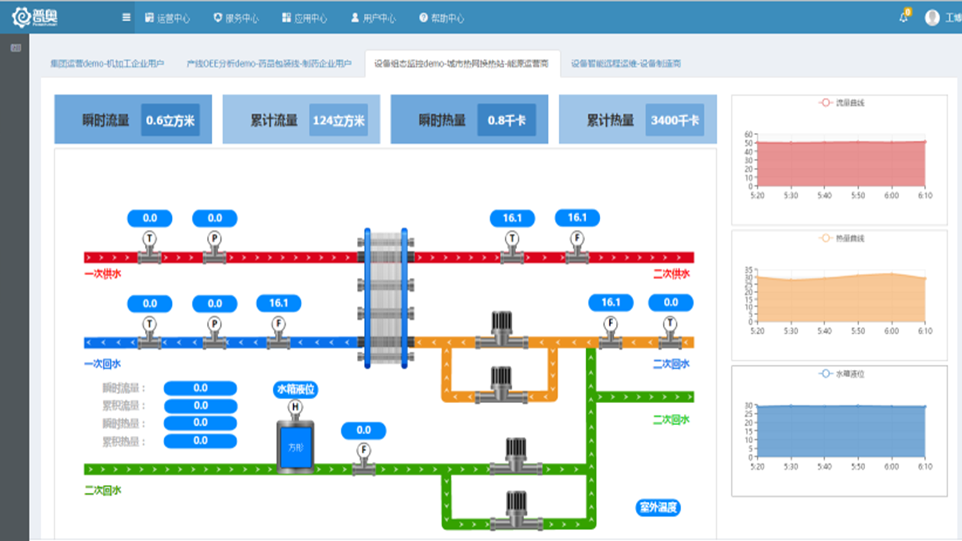Toggle the 水箱液位 legend in the blue chart
The width and height of the screenshot is (962, 541).
841,374
